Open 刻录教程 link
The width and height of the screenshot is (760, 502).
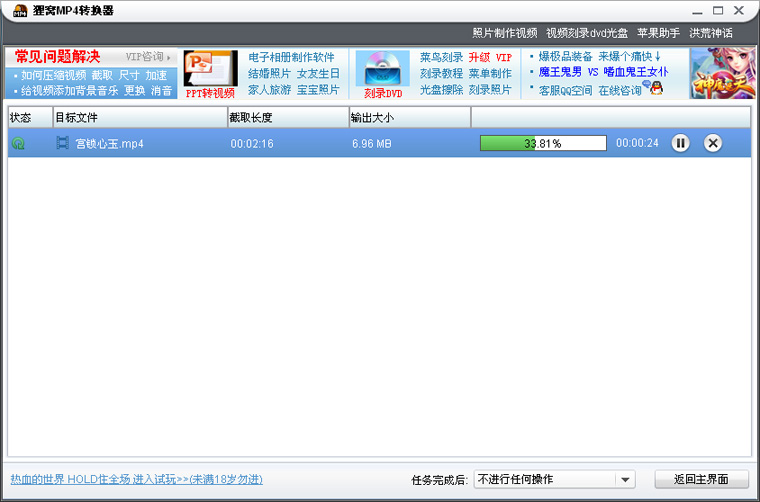441,74
